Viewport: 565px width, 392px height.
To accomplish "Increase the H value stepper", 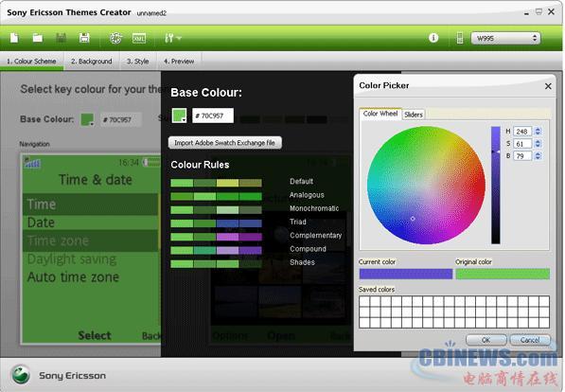I will click(x=538, y=129).
